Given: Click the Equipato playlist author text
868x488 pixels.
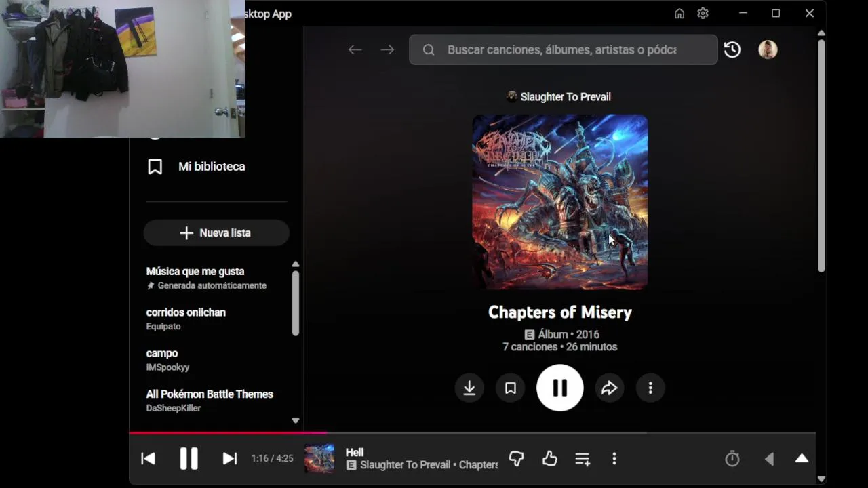Looking at the screenshot, I should coord(163,327).
